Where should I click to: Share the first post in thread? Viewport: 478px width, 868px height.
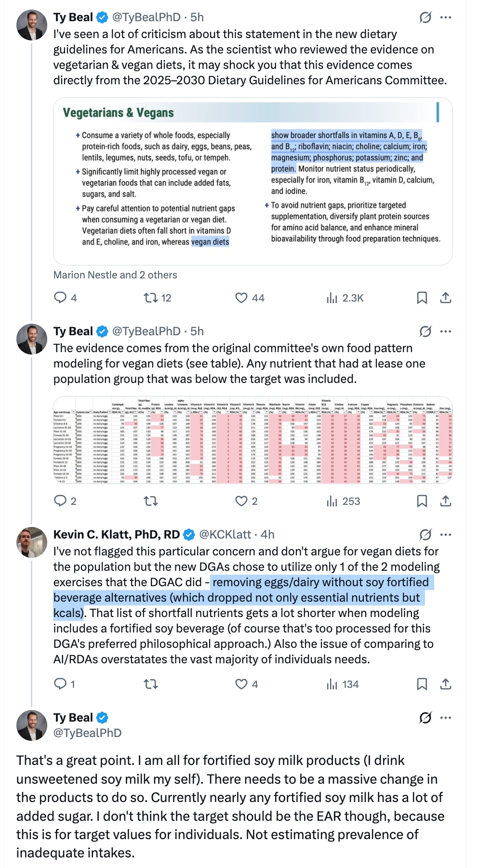tap(446, 298)
